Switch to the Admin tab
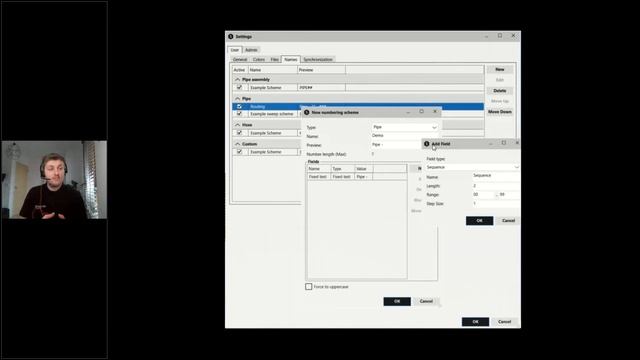The height and width of the screenshot is (360, 640). tap(251, 50)
